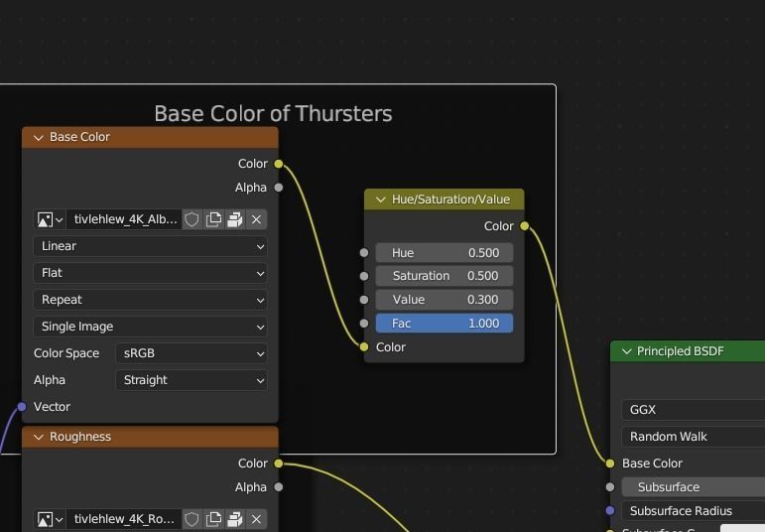Image resolution: width=765 pixels, height=532 pixels.
Task: Collapse the Roughness node
Action: [x=38, y=438]
